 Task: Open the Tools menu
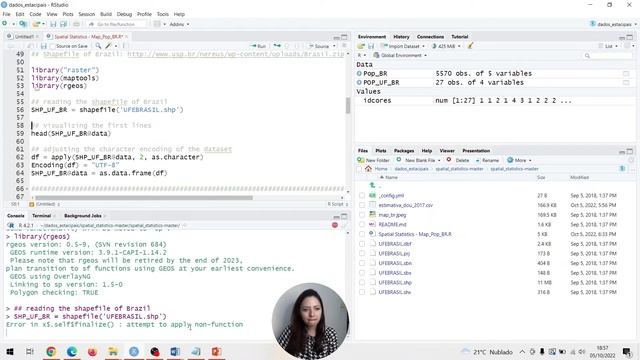click(x=162, y=14)
